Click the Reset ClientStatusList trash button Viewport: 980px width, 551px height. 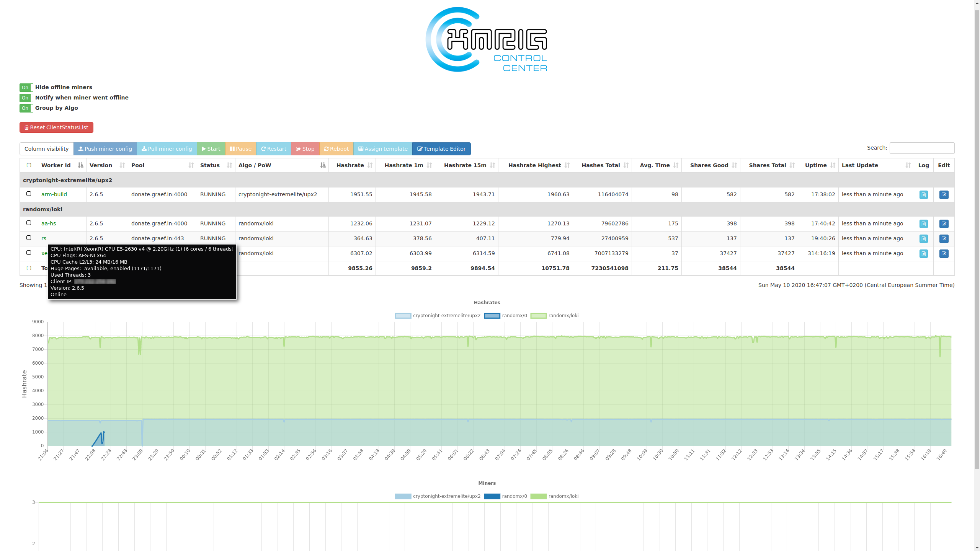point(56,127)
